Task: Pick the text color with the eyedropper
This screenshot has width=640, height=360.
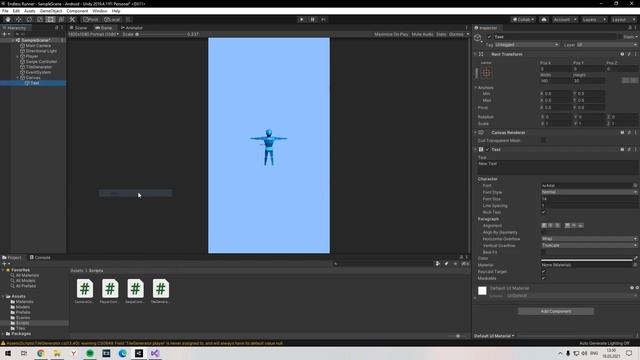Action: click(x=635, y=258)
